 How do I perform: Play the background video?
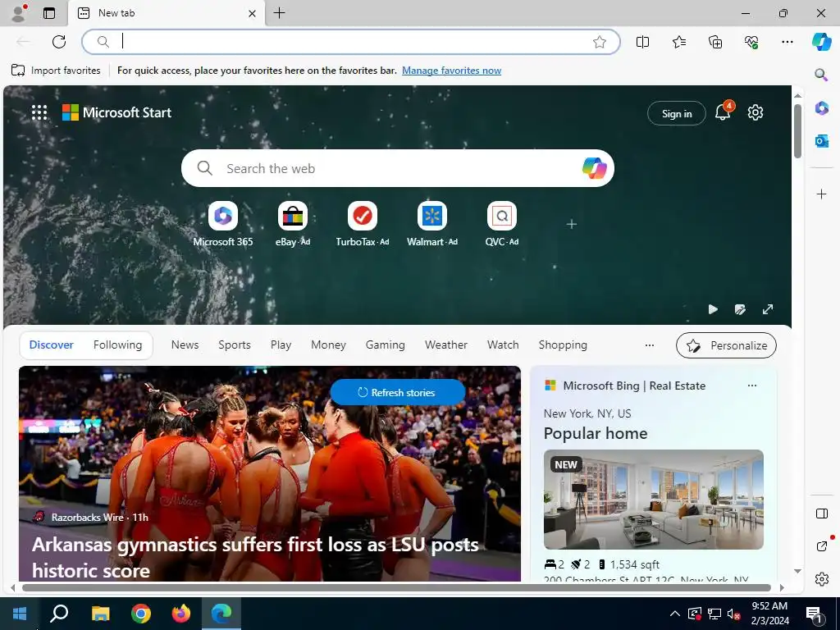(713, 309)
